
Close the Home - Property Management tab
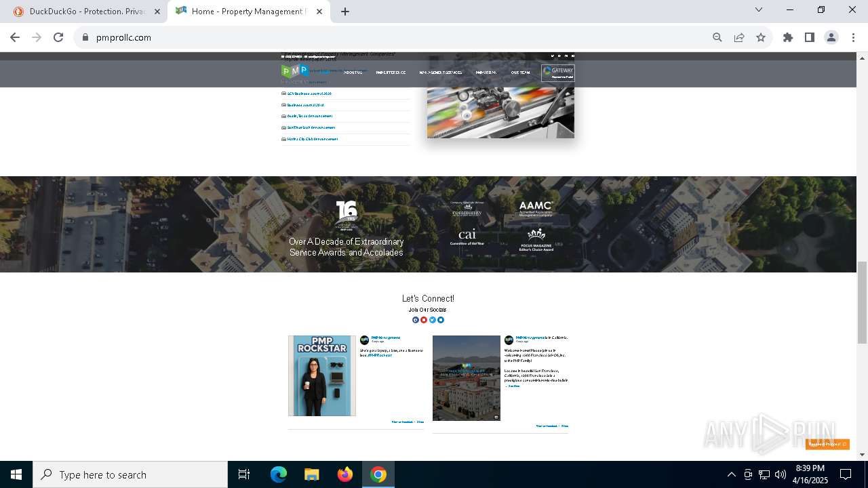319,12
